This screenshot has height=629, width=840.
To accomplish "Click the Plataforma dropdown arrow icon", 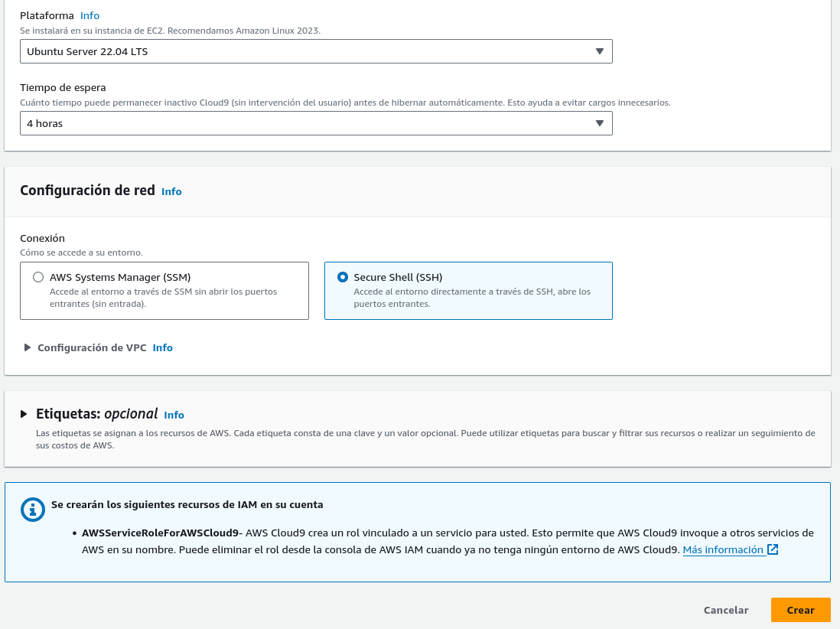I will click(600, 51).
